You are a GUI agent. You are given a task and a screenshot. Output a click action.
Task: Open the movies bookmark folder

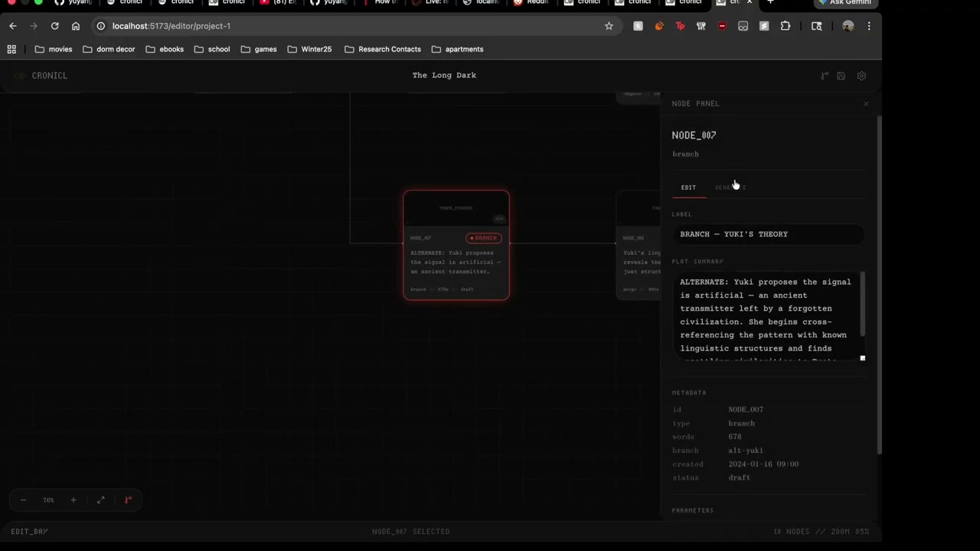click(x=54, y=49)
